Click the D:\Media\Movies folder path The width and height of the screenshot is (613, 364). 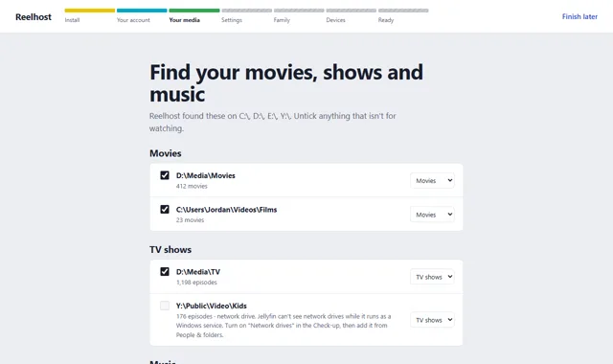206,175
